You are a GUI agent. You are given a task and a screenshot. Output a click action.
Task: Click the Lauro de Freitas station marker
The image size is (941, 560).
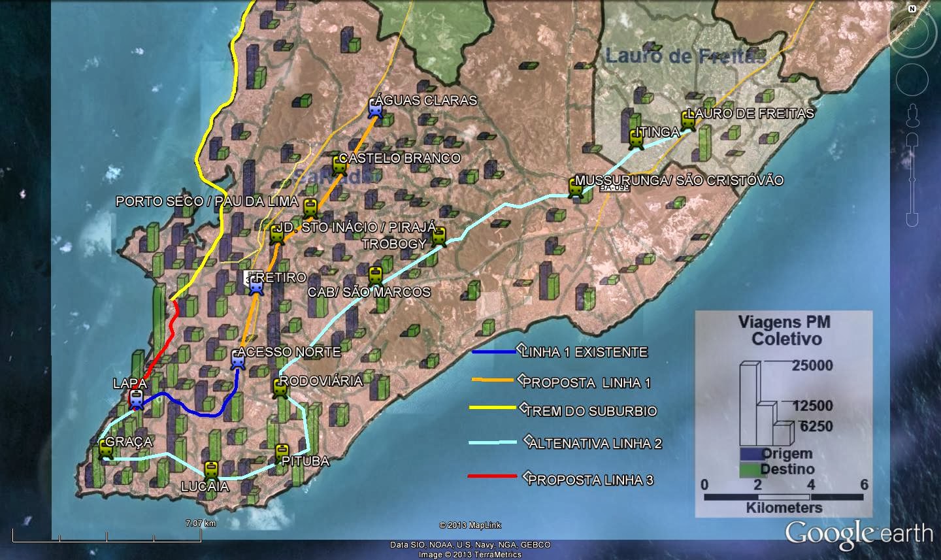[x=687, y=122]
